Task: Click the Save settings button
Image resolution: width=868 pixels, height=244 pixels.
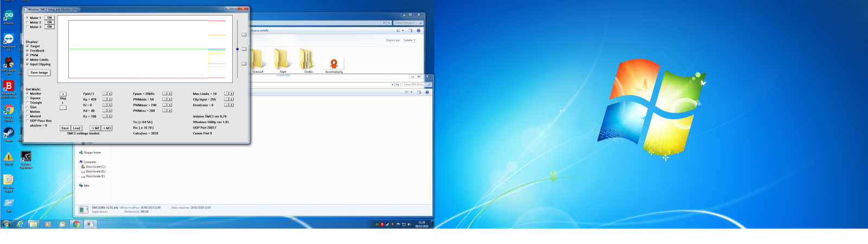Action: 65,128
